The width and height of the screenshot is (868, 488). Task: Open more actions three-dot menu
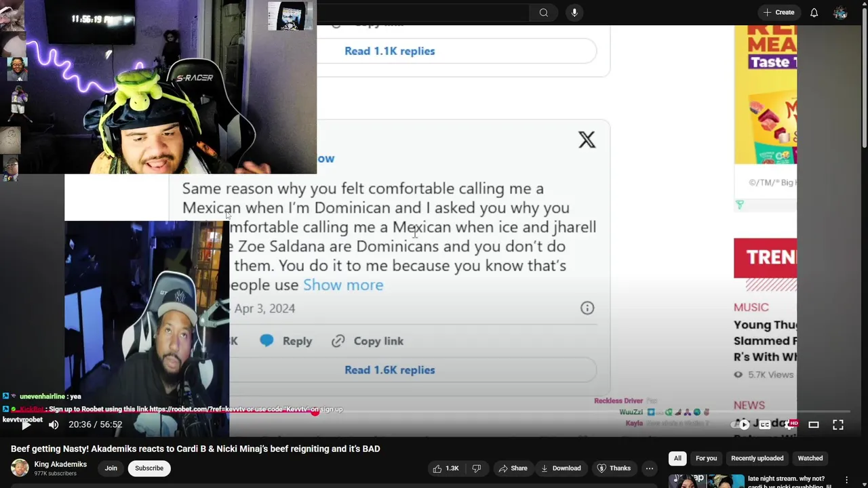click(x=650, y=468)
